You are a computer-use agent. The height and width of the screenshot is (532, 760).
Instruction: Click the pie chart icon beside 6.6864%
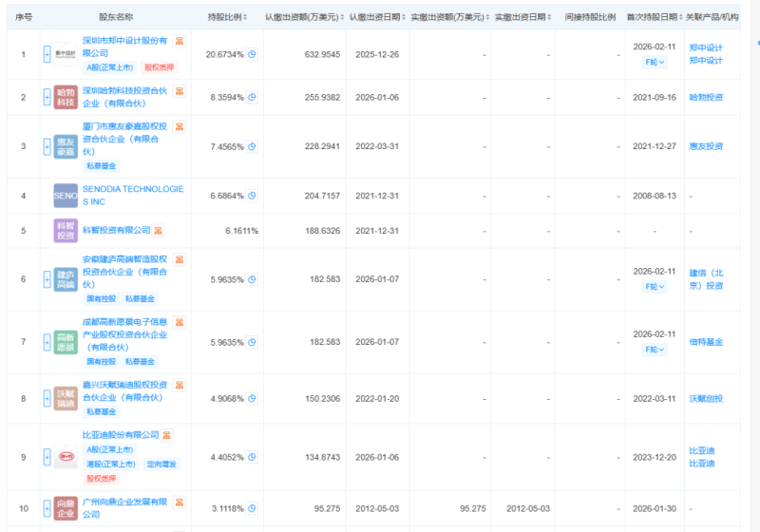(x=252, y=195)
